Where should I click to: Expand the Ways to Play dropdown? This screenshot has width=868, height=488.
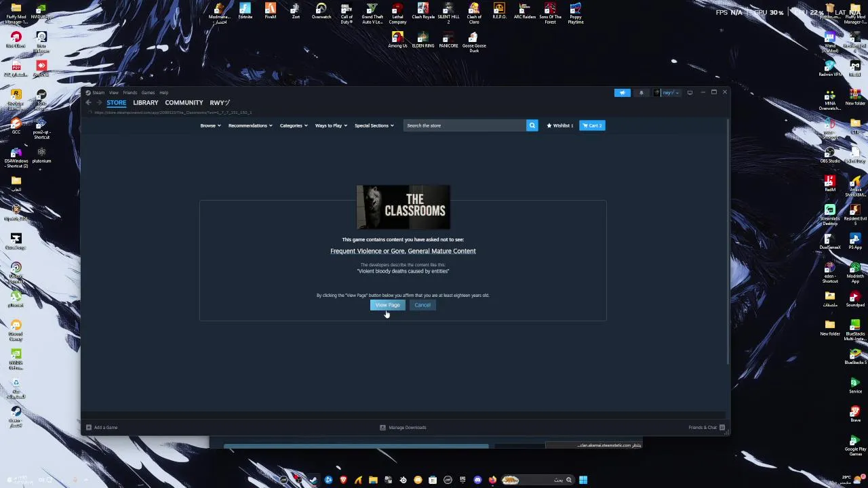[331, 125]
